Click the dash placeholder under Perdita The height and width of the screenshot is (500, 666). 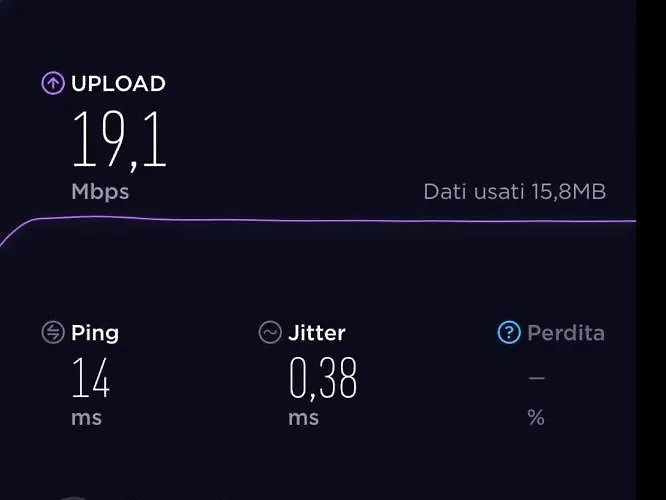(537, 377)
